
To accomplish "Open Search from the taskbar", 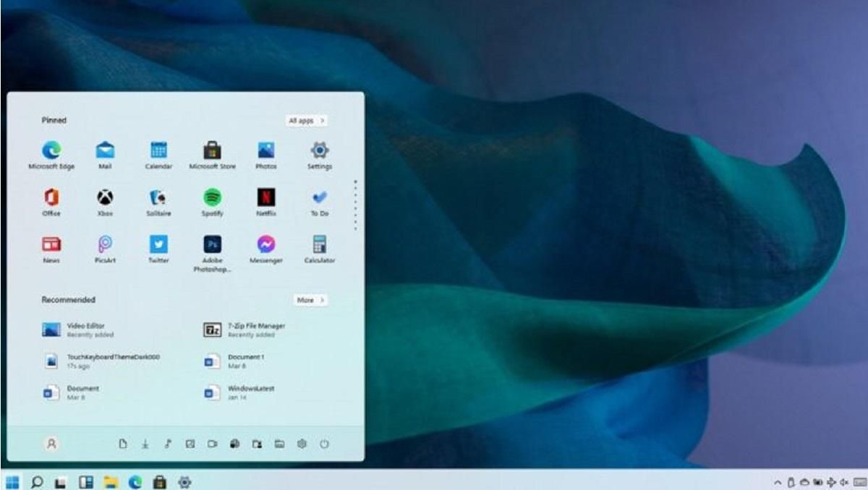I will click(37, 480).
